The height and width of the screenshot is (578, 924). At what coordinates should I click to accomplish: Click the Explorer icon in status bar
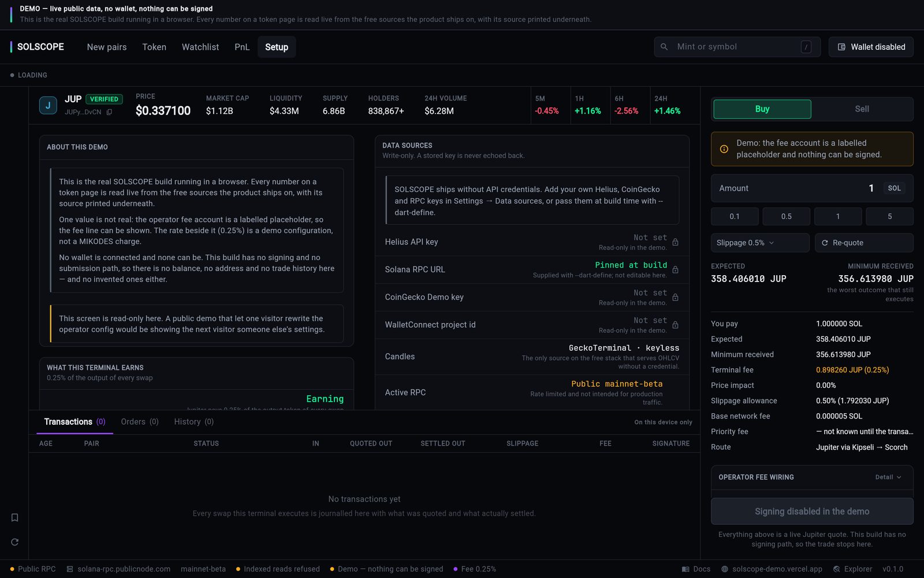point(837,569)
